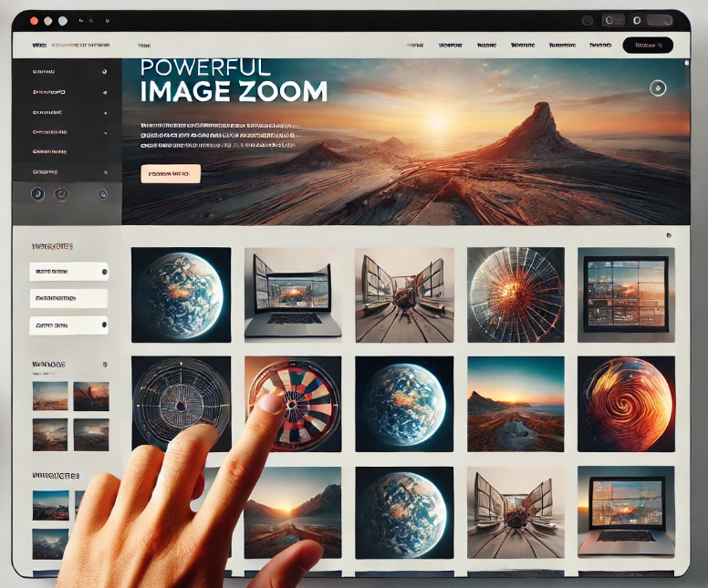Select the cloudy mountain thumbnail at the sidebar bottom
Image resolution: width=708 pixels, height=588 pixels.
(x=50, y=544)
